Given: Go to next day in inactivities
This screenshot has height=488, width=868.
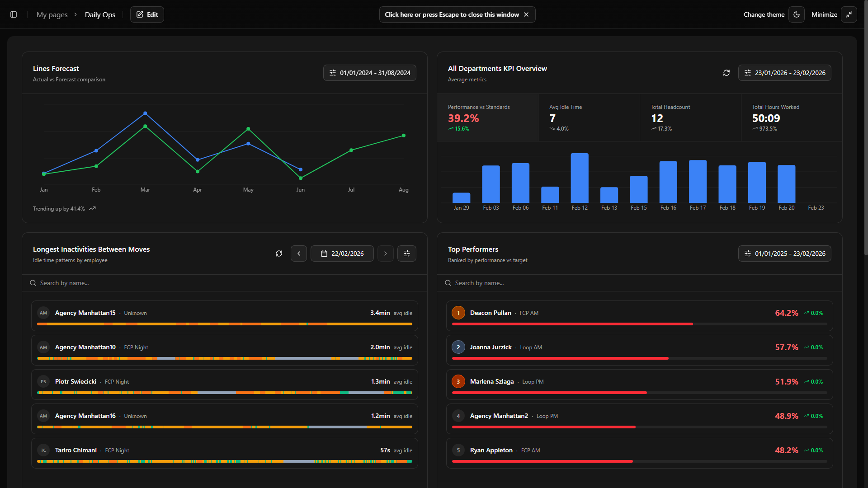Looking at the screenshot, I should pyautogui.click(x=386, y=253).
